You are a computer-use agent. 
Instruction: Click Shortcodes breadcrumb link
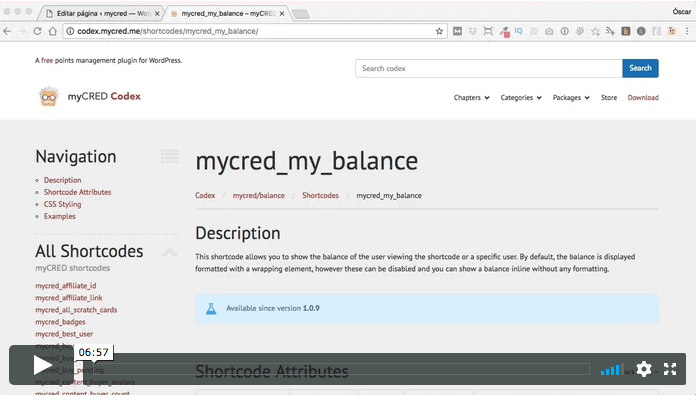point(320,196)
